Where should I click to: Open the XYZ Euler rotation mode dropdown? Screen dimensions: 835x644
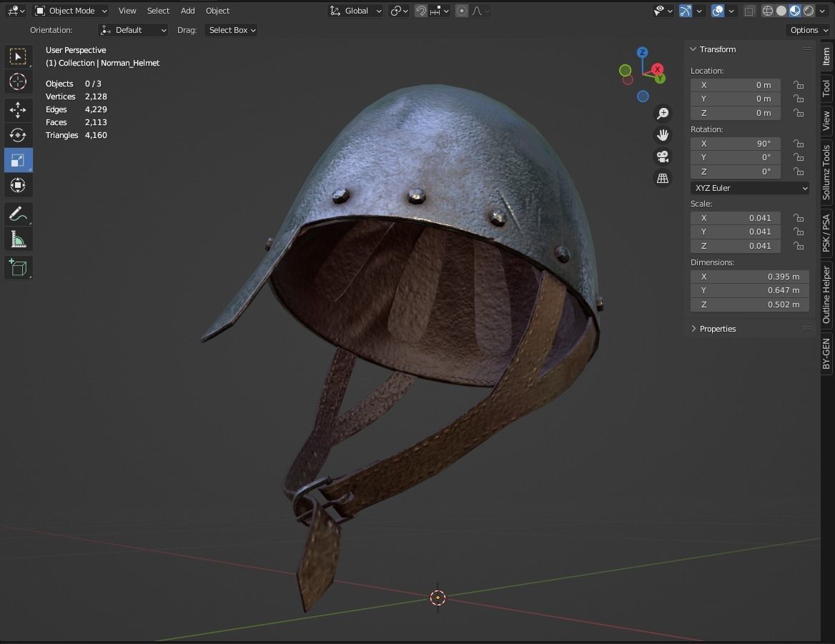750,188
